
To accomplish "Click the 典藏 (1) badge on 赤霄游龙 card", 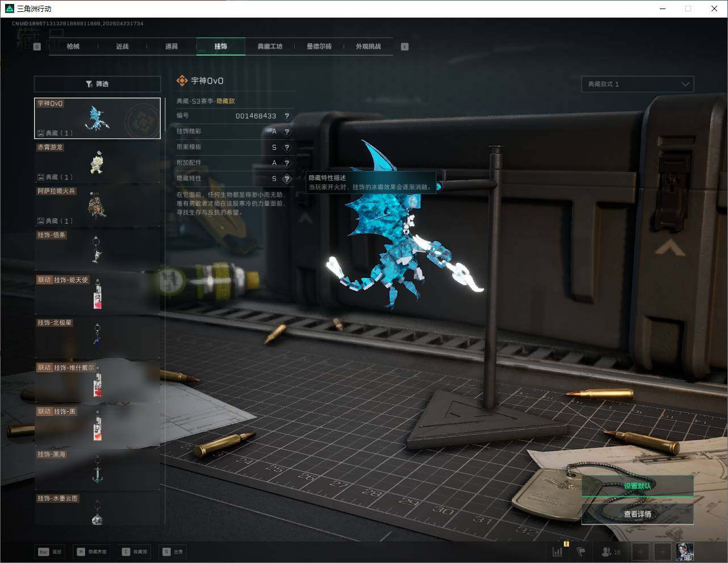I will pyautogui.click(x=56, y=177).
